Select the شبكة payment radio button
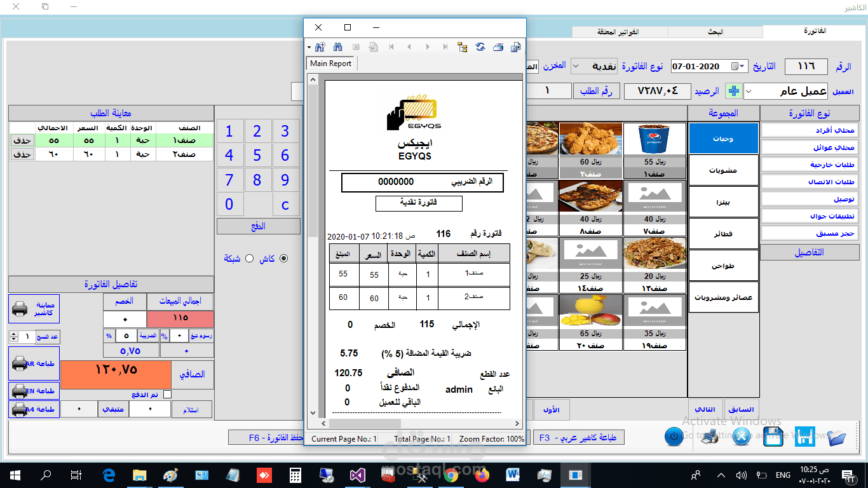This screenshot has height=488, width=868. click(249, 259)
